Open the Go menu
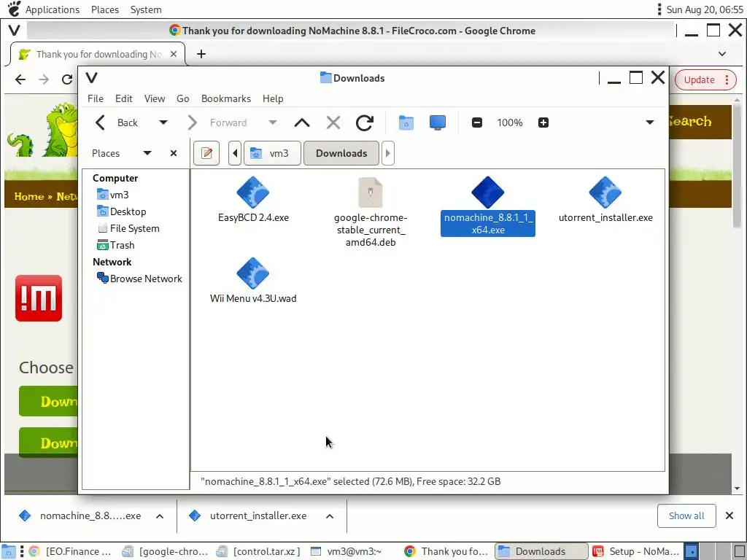 [x=183, y=98]
